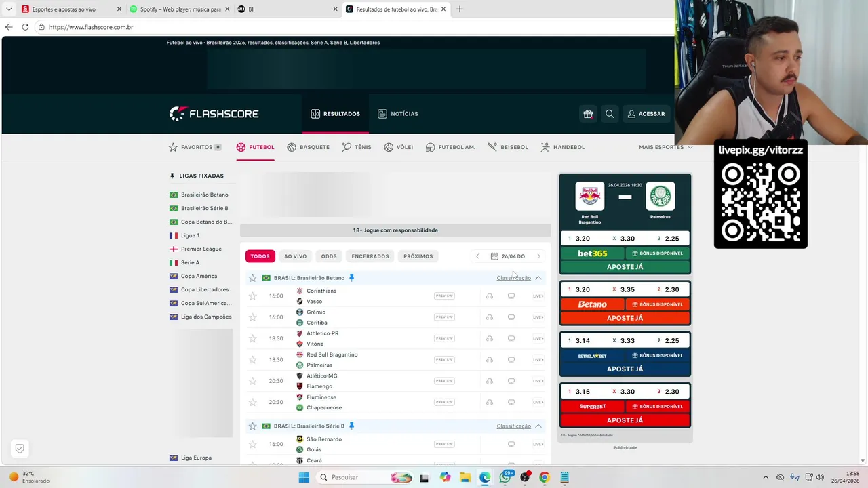Collapse the Brasileirão Betano league section

tap(538, 278)
